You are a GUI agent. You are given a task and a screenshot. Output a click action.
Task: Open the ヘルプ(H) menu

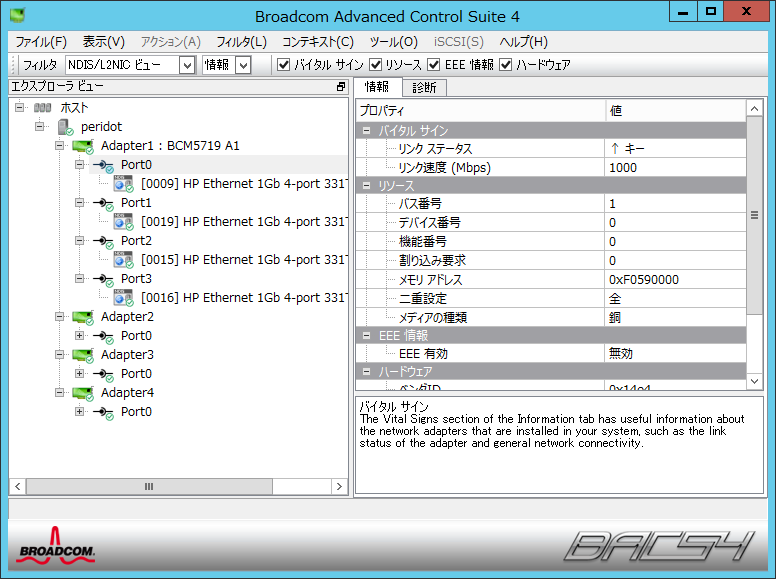point(524,42)
